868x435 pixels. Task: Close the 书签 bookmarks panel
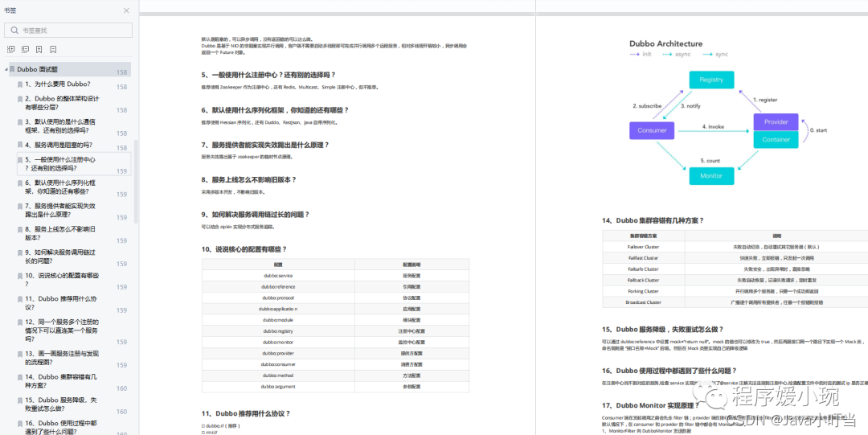[x=126, y=10]
